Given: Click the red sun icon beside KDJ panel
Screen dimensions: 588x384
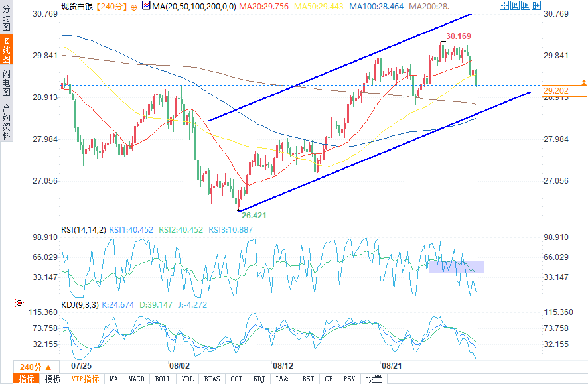Looking at the screenshot, I should coord(19,303).
